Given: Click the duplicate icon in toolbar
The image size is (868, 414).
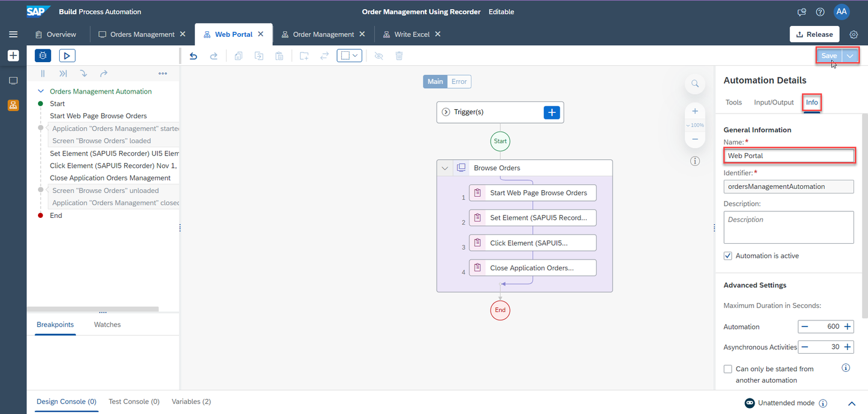Looking at the screenshot, I should coord(259,56).
